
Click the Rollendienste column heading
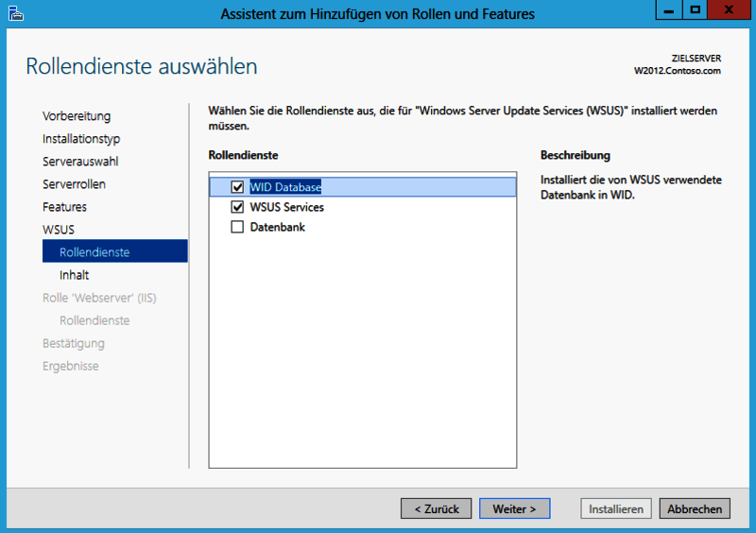pos(243,155)
